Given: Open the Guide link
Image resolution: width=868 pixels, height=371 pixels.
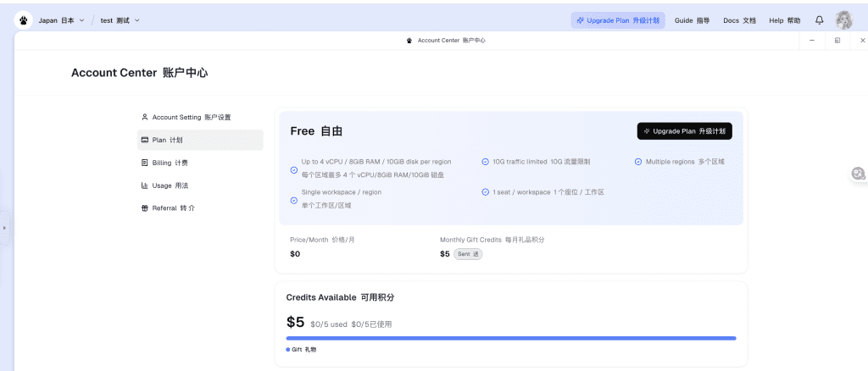Looking at the screenshot, I should (692, 20).
